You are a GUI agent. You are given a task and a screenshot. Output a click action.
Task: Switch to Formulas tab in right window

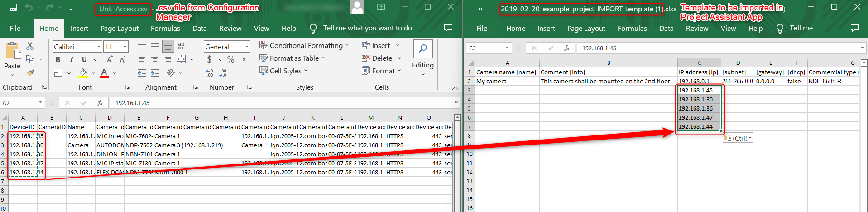632,28
